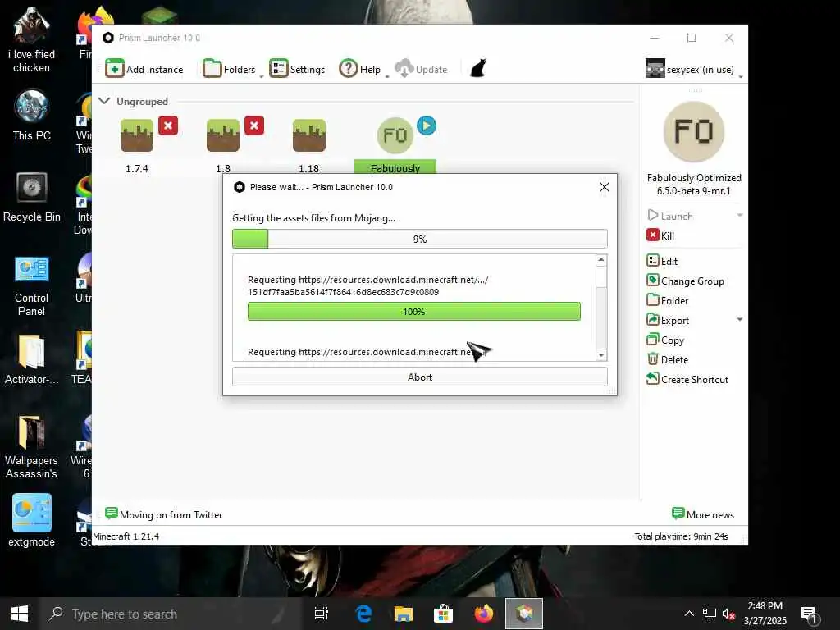840x630 pixels.
Task: Select the Wallpapers Assassin's desktop folder
Action: 32,447
